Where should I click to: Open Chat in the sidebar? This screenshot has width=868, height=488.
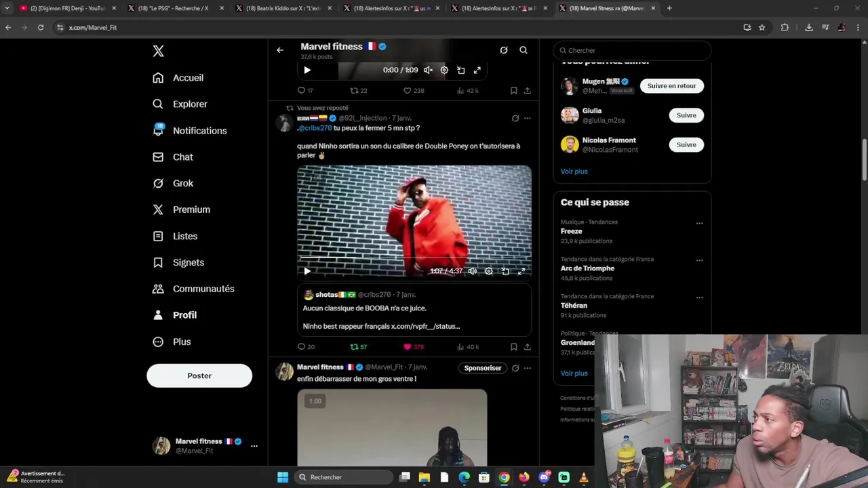[x=172, y=157]
